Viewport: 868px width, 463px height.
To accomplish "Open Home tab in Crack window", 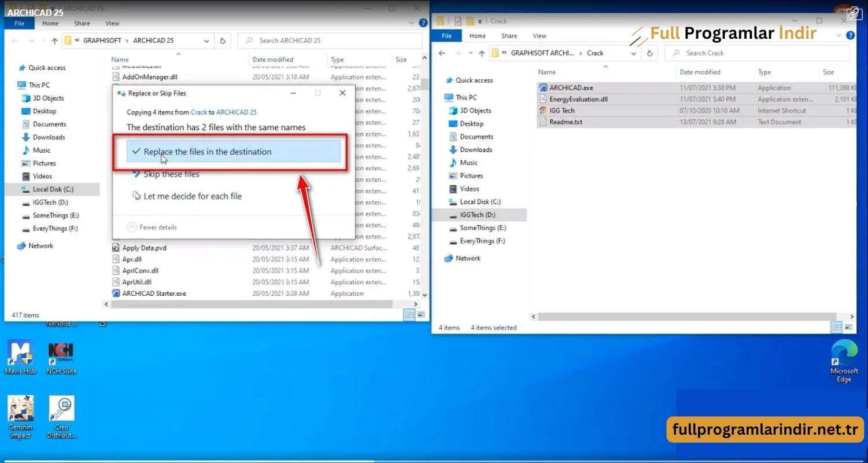I will click(x=478, y=36).
